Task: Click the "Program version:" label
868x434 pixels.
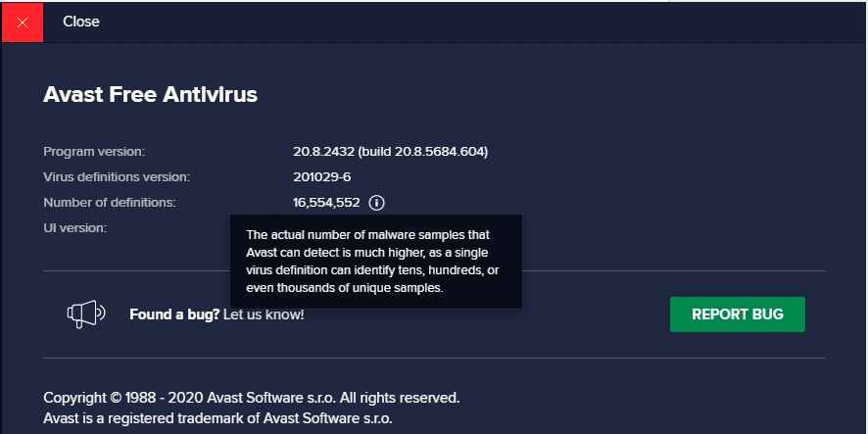Action: [94, 152]
